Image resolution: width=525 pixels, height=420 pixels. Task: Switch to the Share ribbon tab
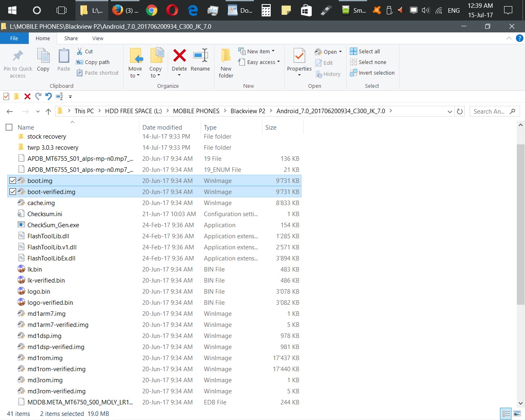pyautogui.click(x=71, y=38)
